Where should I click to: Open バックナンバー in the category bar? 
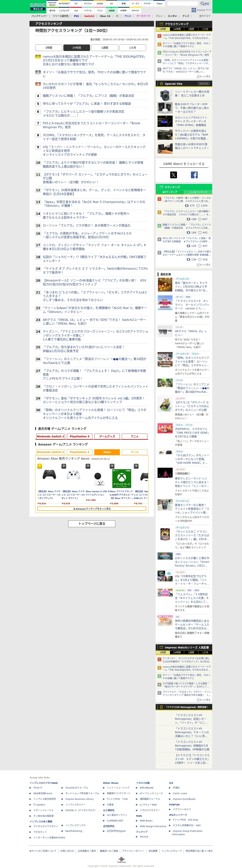click(40, 16)
